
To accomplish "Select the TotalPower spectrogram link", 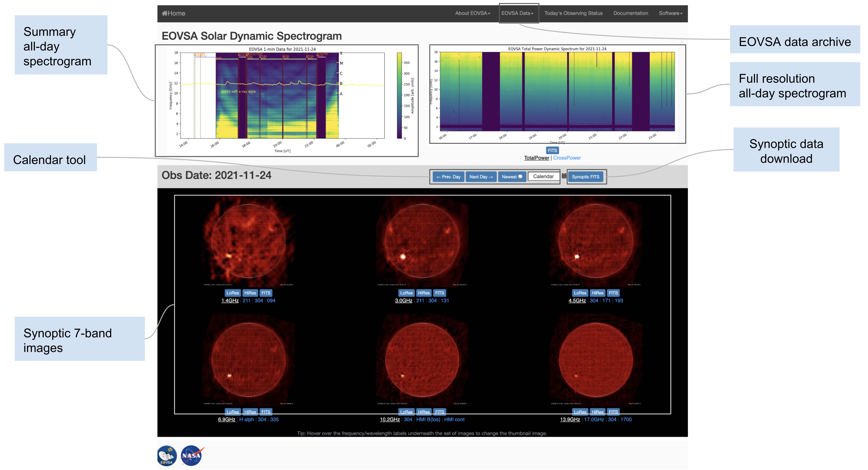I will pos(536,158).
